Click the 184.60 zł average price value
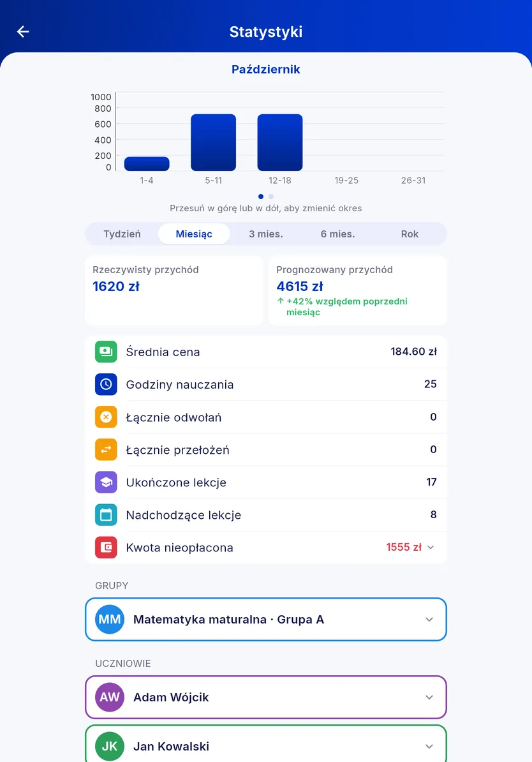This screenshot has height=762, width=532. 413,352
